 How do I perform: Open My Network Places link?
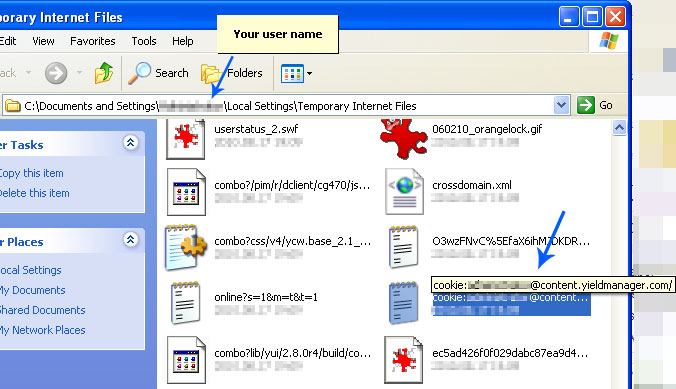(x=42, y=330)
